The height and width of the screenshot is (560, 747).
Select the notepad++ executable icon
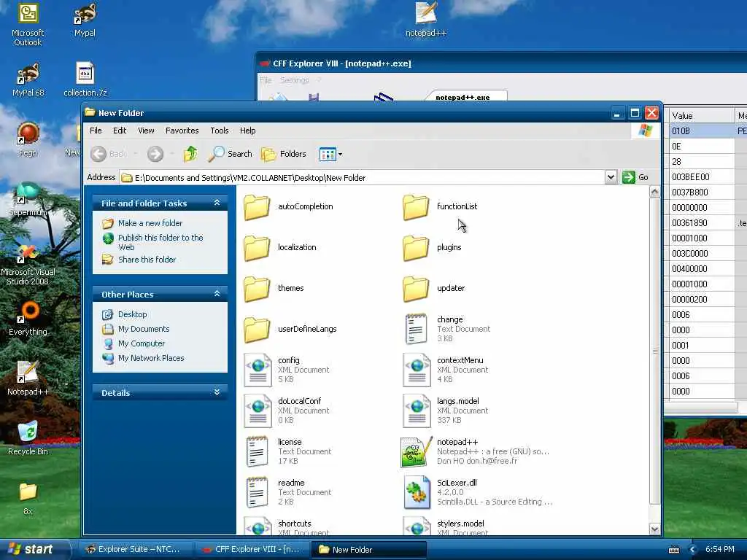click(417, 452)
